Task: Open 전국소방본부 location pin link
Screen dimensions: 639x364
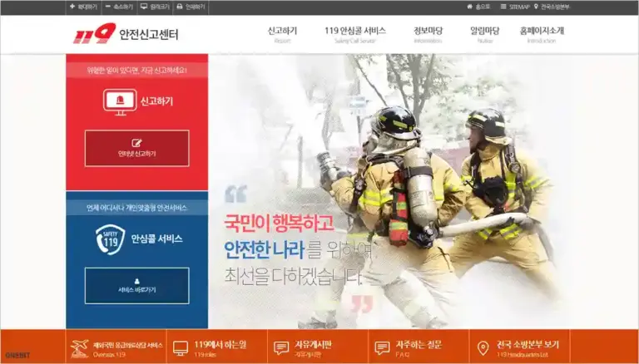Action: [x=552, y=7]
